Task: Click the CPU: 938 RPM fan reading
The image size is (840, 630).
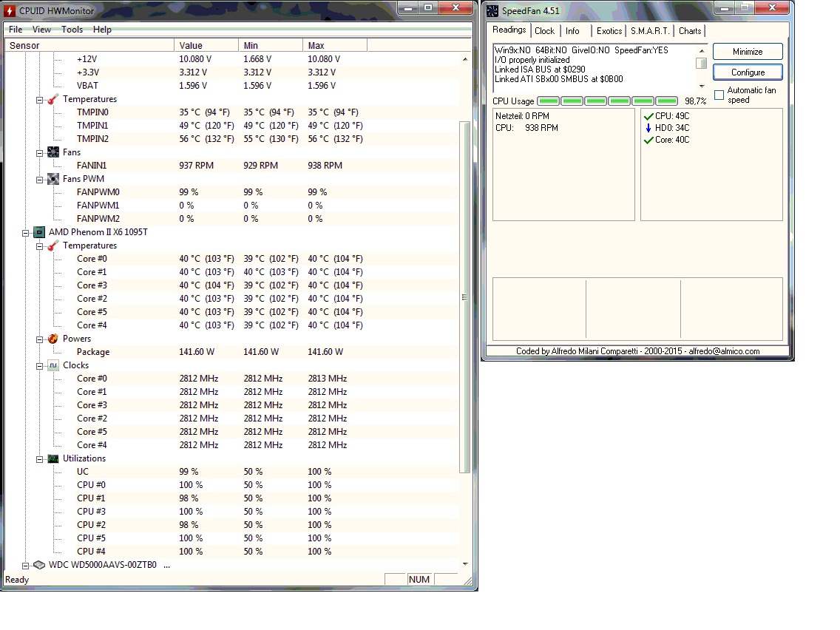Action: 526,127
